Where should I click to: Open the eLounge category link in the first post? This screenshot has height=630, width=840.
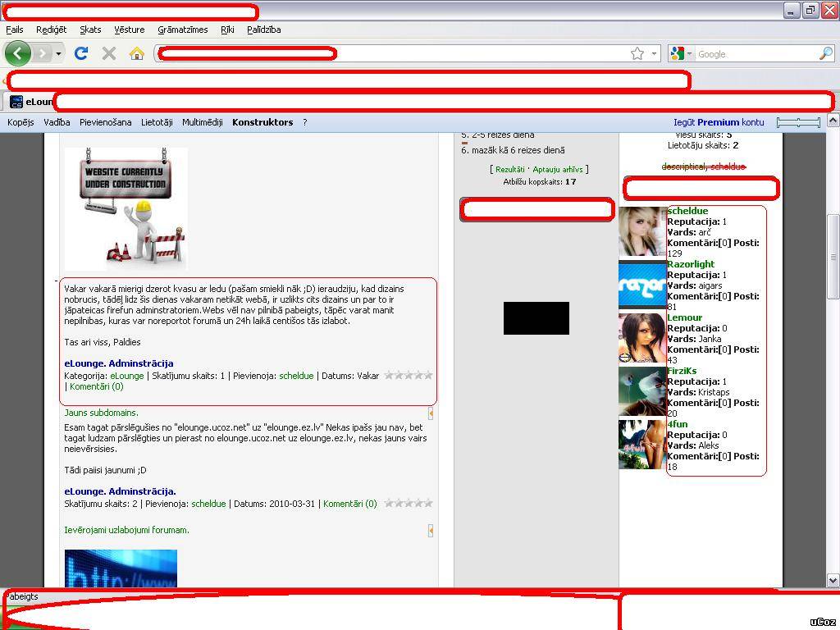point(127,376)
